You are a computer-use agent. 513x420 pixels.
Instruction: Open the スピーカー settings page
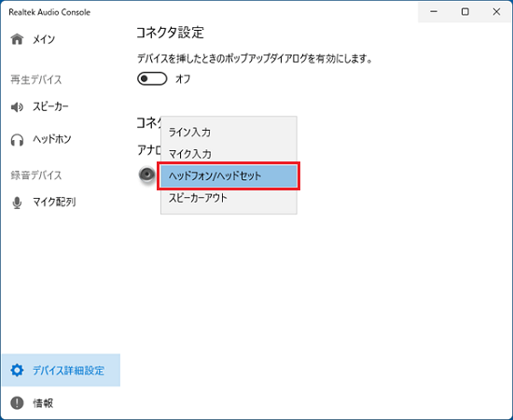click(x=61, y=107)
